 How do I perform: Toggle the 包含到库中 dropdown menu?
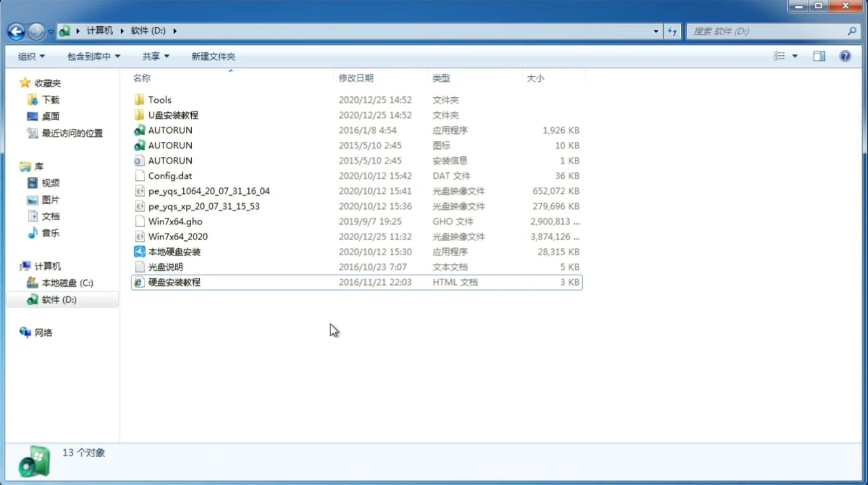tap(92, 56)
